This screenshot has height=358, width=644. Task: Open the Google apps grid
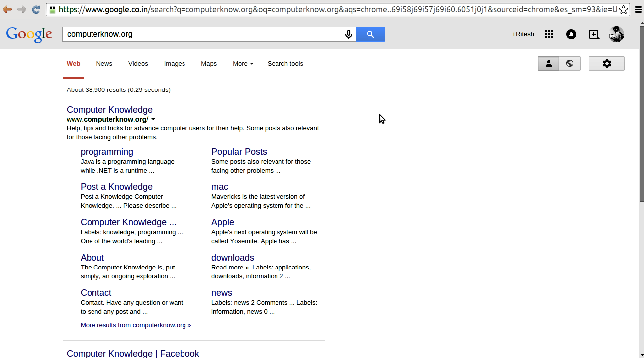tap(549, 34)
